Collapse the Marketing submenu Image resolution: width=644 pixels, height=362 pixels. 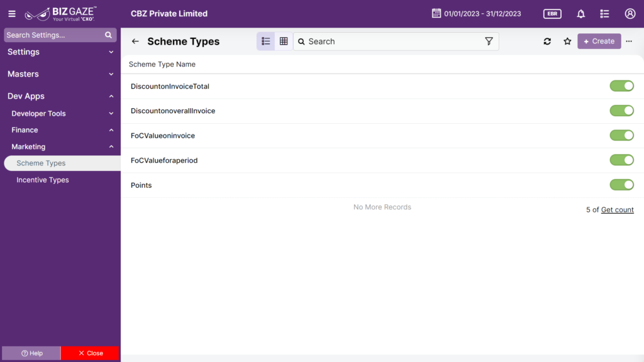[x=62, y=147]
